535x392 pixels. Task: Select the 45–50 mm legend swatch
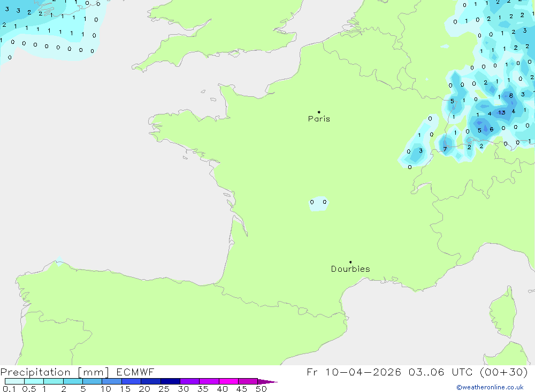coord(248,381)
